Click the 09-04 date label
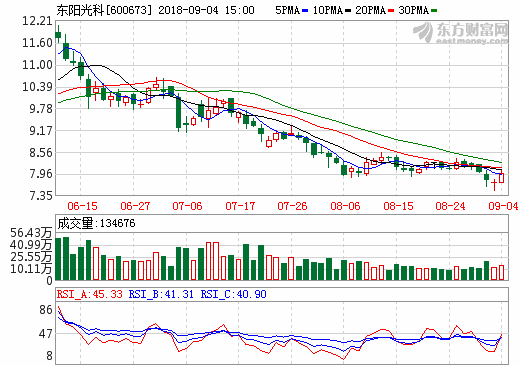The image size is (520, 365). point(503,206)
